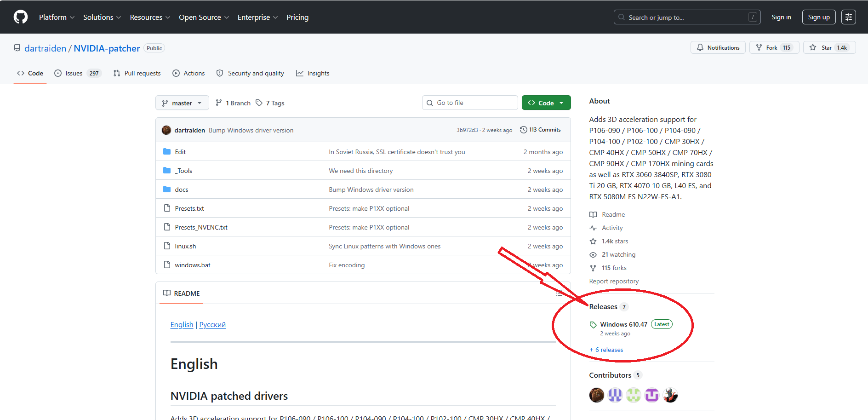The width and height of the screenshot is (868, 420).
Task: Open the Activity link in About
Action: tap(606, 228)
